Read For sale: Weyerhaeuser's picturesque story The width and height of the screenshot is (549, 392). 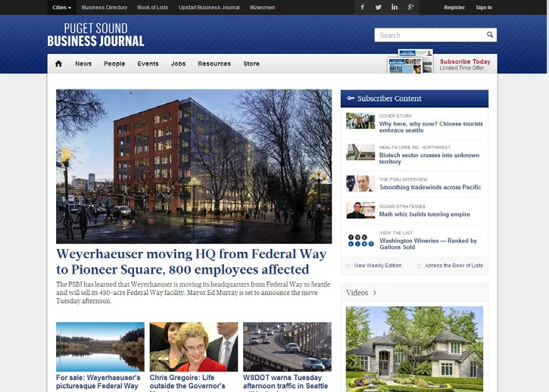coord(98,382)
